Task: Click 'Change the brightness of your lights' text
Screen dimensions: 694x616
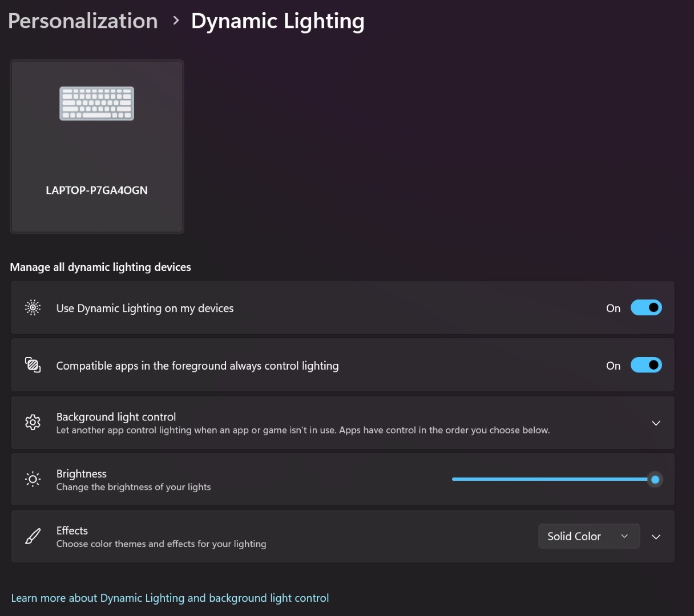Action: click(x=134, y=487)
